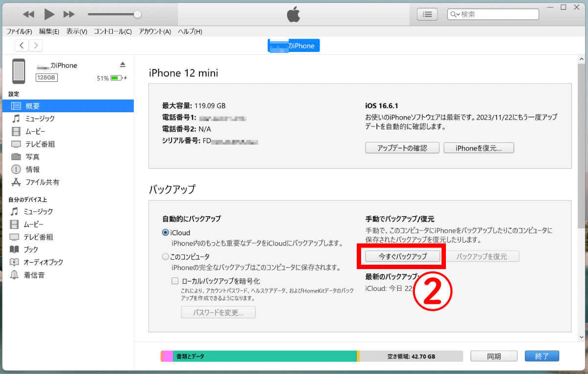Screen dimensions: 588x374
Task: Open the ヘルプ(H) menu
Action: (x=190, y=31)
